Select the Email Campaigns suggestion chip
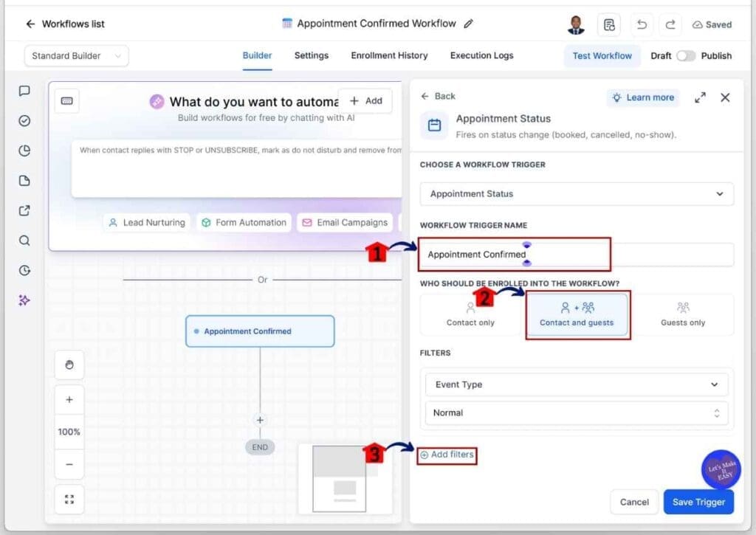 345,223
